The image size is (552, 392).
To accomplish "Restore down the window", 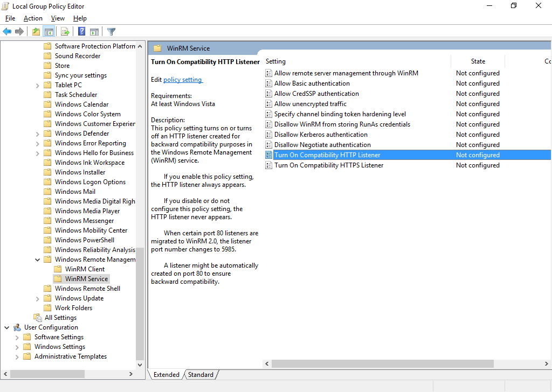I will 514,5.
